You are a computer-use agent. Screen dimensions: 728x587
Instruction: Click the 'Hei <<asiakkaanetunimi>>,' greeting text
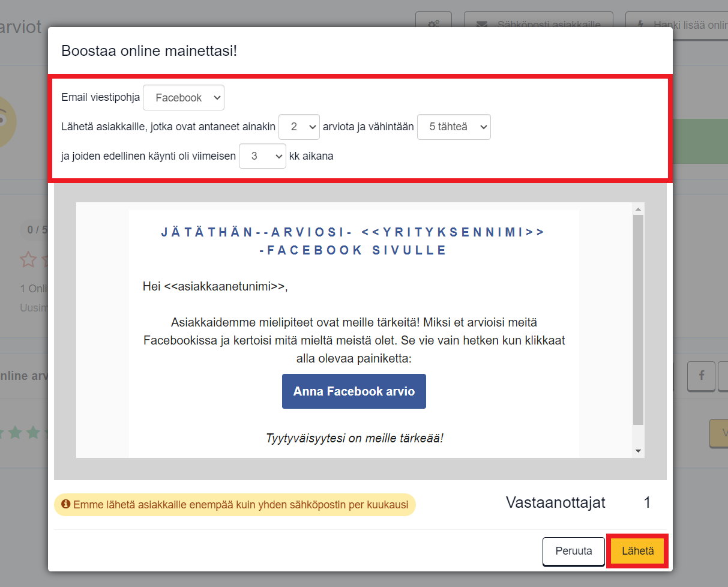(215, 286)
